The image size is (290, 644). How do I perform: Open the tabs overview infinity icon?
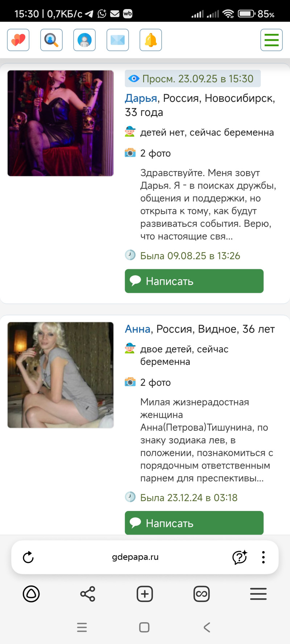[x=202, y=594]
